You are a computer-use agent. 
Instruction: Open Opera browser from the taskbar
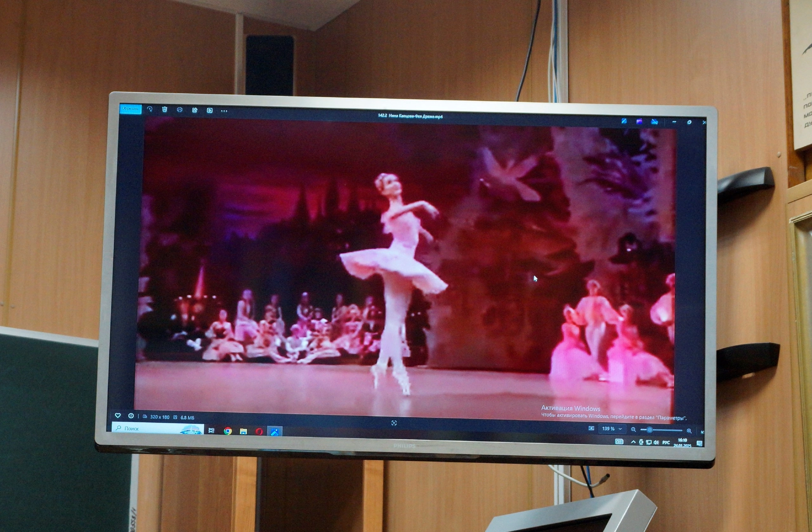[x=259, y=432]
